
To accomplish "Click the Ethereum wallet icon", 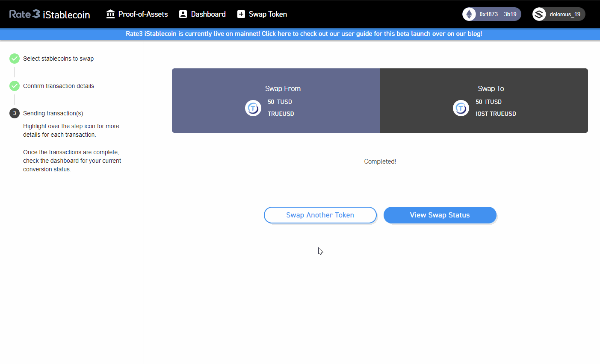I will click(469, 14).
